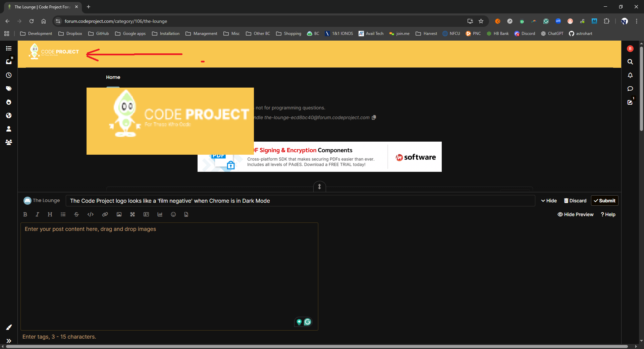Apply italic formatting in composer
Viewport: 644px width, 349px height.
tap(37, 214)
